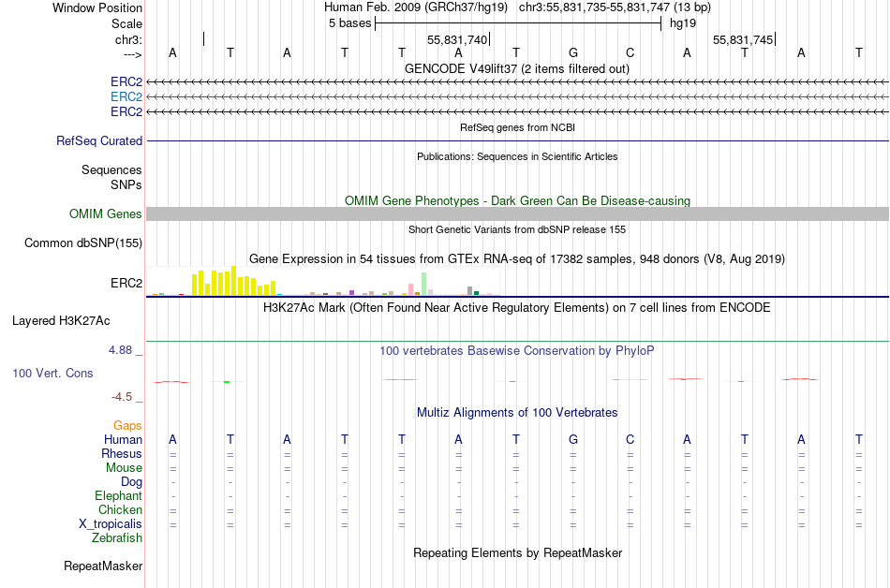Click the 4.88 conservation scale value

(120, 350)
